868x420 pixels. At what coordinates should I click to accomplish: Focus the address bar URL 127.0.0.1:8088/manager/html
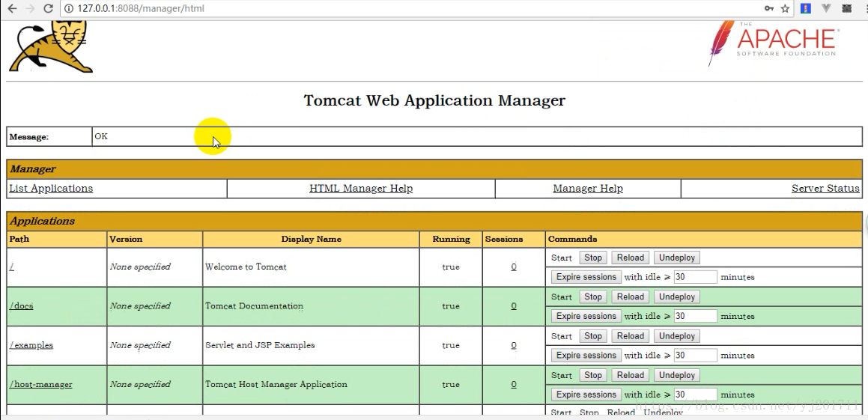(x=141, y=8)
